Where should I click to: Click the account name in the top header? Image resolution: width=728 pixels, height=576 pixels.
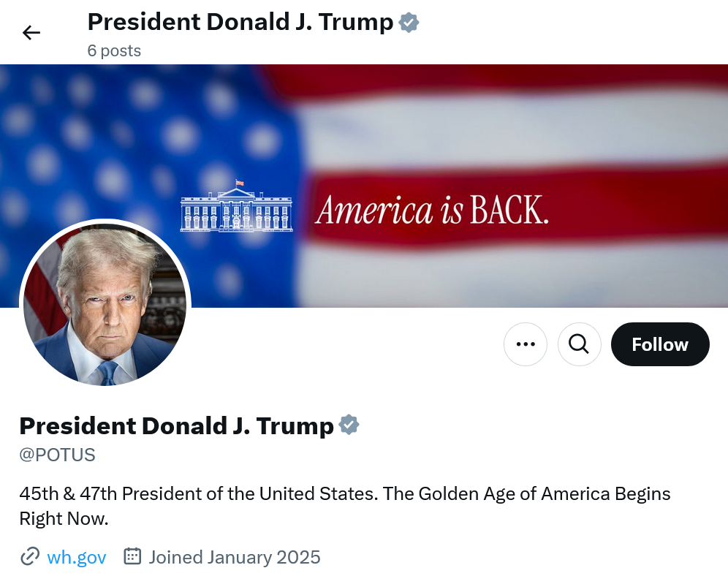[x=240, y=22]
